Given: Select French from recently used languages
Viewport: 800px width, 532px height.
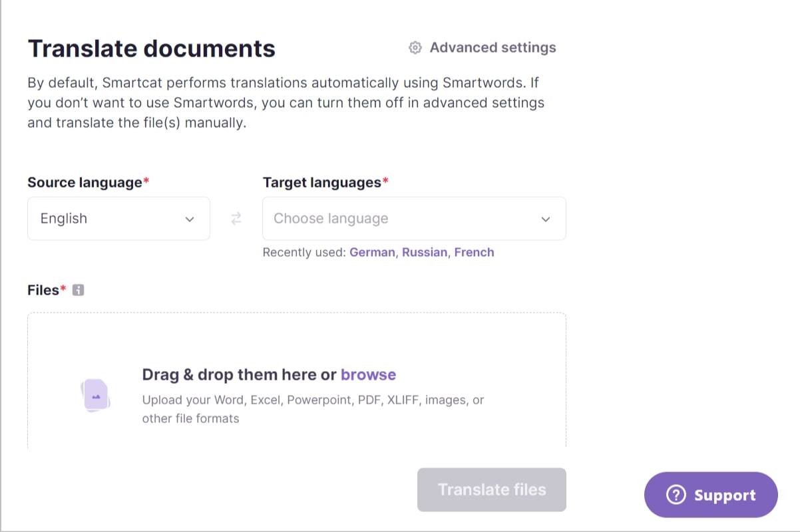Looking at the screenshot, I should (474, 252).
